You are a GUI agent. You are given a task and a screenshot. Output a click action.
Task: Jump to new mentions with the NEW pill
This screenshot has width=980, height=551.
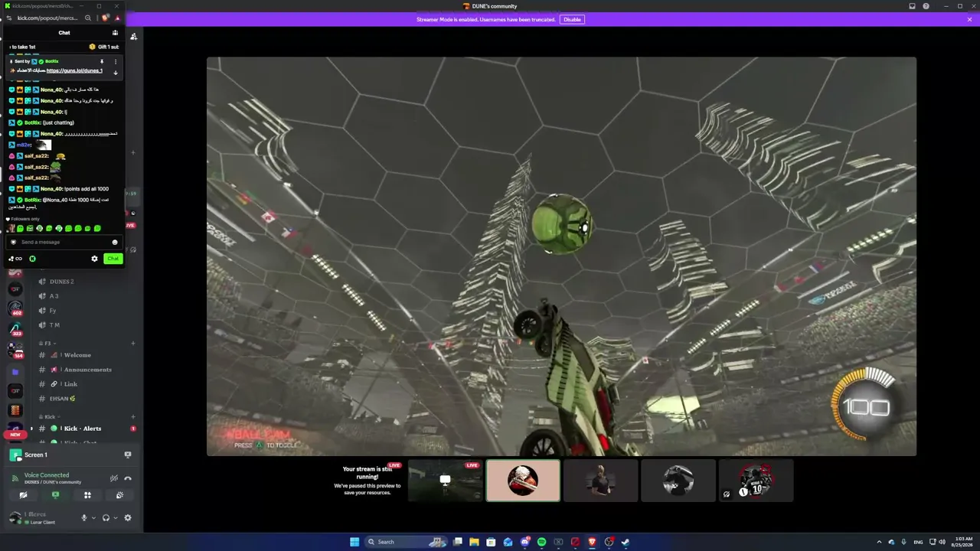[15, 435]
